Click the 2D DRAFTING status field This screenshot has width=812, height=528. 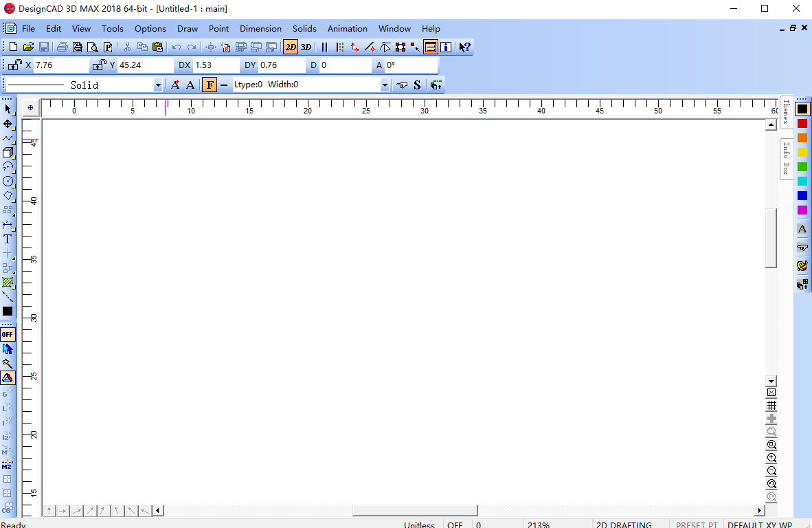(x=630, y=525)
